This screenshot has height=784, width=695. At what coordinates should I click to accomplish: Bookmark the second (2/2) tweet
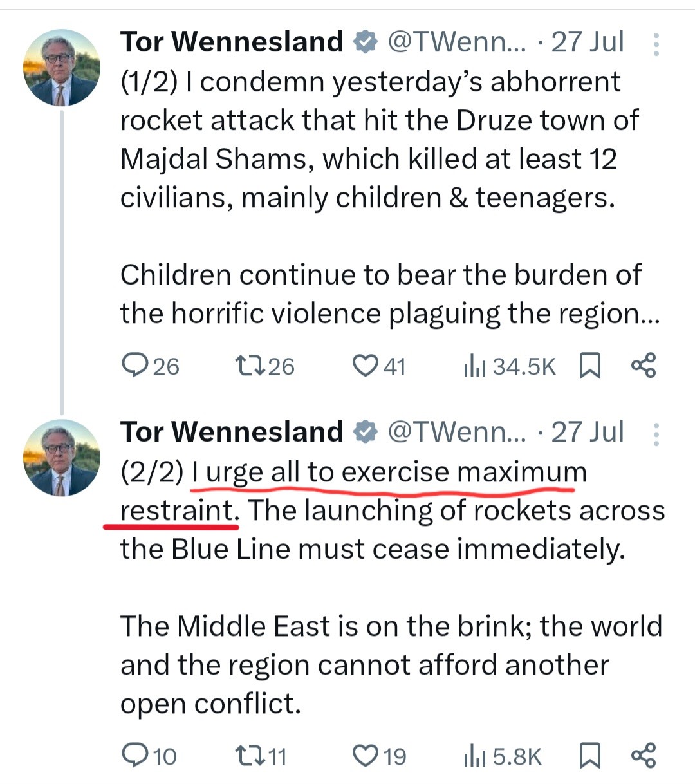click(x=589, y=755)
